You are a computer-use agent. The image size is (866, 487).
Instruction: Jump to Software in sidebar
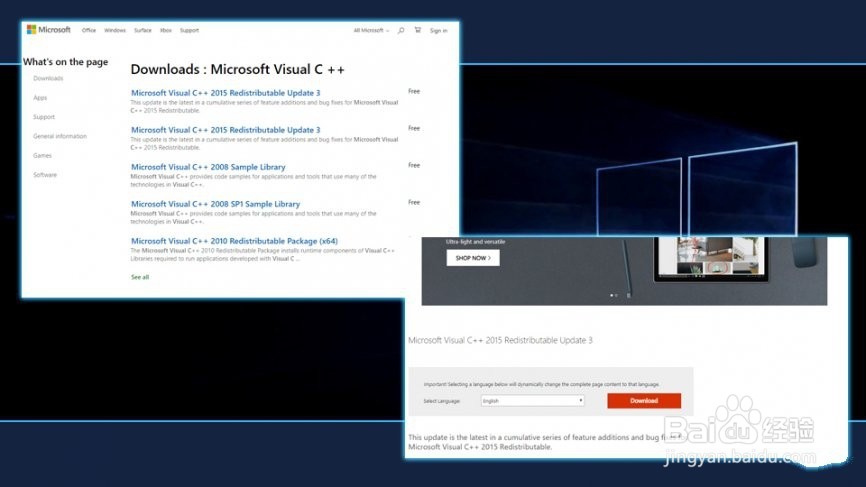coord(45,175)
